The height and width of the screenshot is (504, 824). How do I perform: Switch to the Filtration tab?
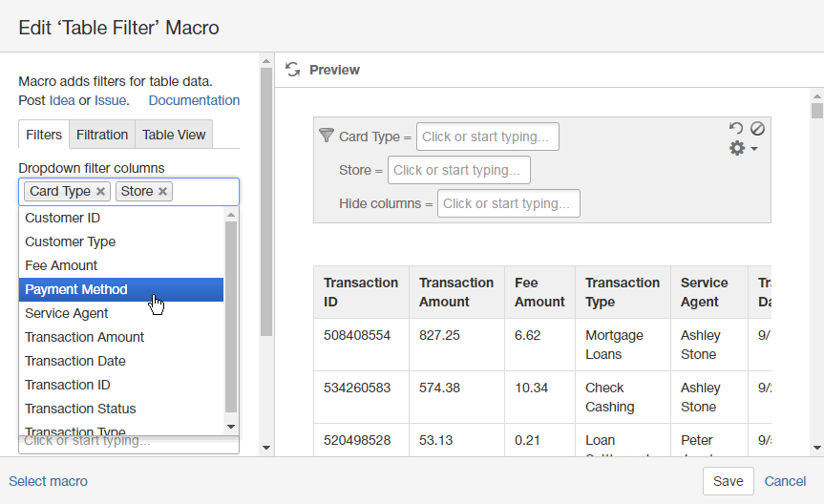coord(102,135)
